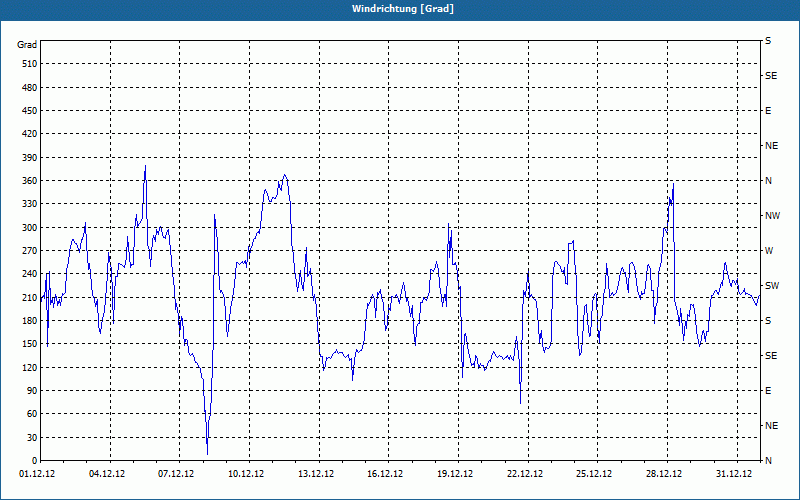This screenshot has height=500, width=800.
Task: Click the 13.12.12 date label
Action: tap(316, 474)
